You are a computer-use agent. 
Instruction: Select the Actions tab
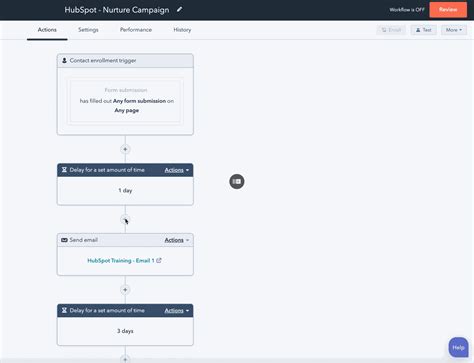(47, 30)
